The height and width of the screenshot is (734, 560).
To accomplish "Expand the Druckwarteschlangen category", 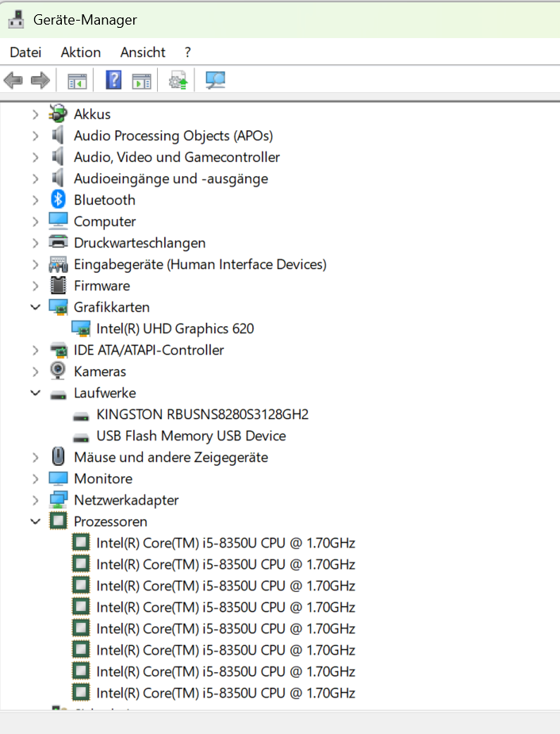I will pyautogui.click(x=35, y=243).
